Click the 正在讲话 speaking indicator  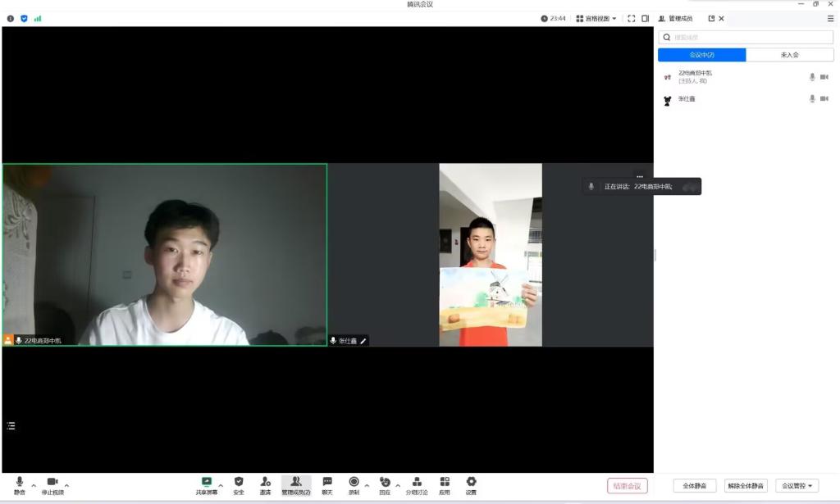pyautogui.click(x=641, y=187)
